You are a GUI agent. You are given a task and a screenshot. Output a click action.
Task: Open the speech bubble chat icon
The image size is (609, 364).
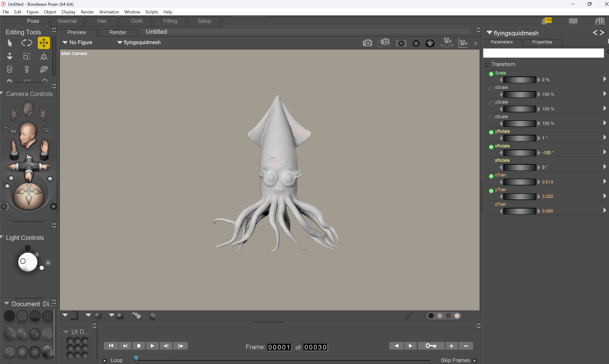[573, 21]
